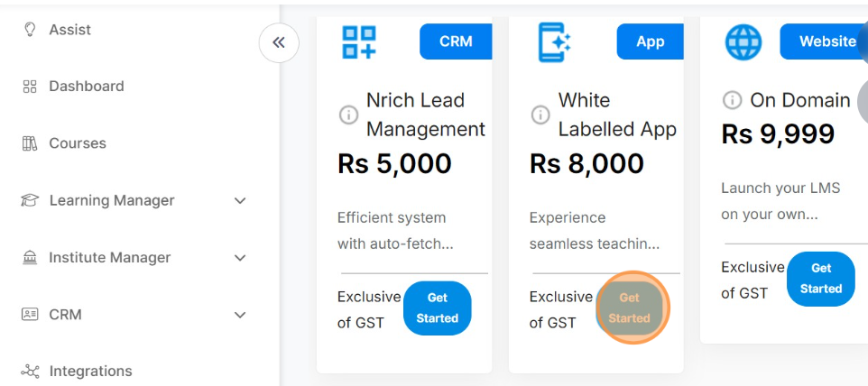Collapse the sidebar with double-chevron button

[x=279, y=42]
